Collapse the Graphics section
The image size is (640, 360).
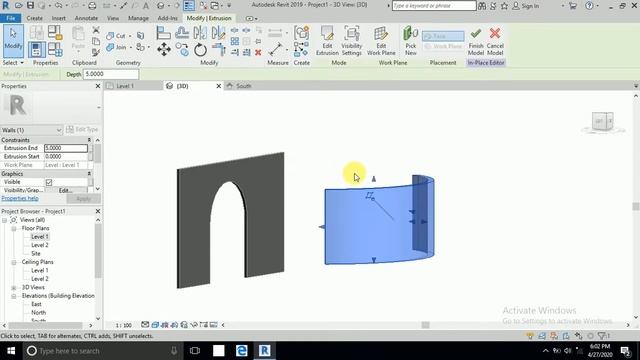[89, 174]
